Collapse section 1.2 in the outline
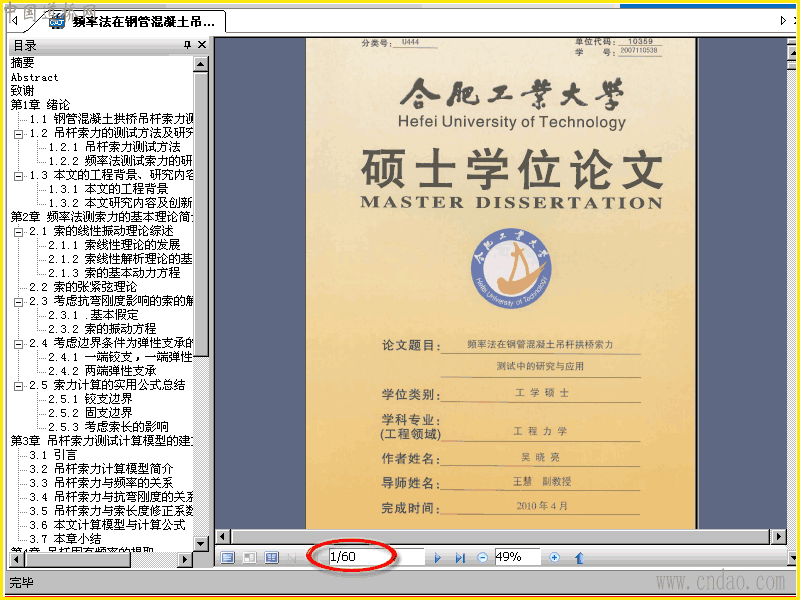 [x=18, y=134]
